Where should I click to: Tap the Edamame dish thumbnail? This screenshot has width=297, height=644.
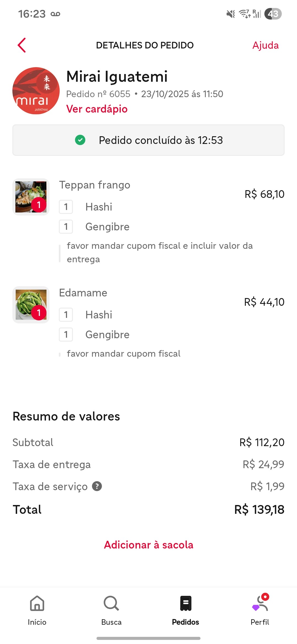pos(31,305)
